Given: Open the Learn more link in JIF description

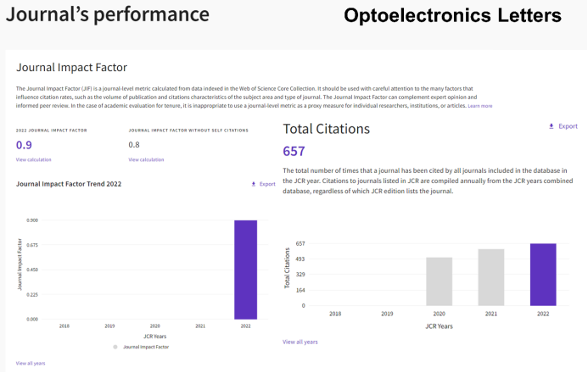Looking at the screenshot, I should [x=479, y=106].
